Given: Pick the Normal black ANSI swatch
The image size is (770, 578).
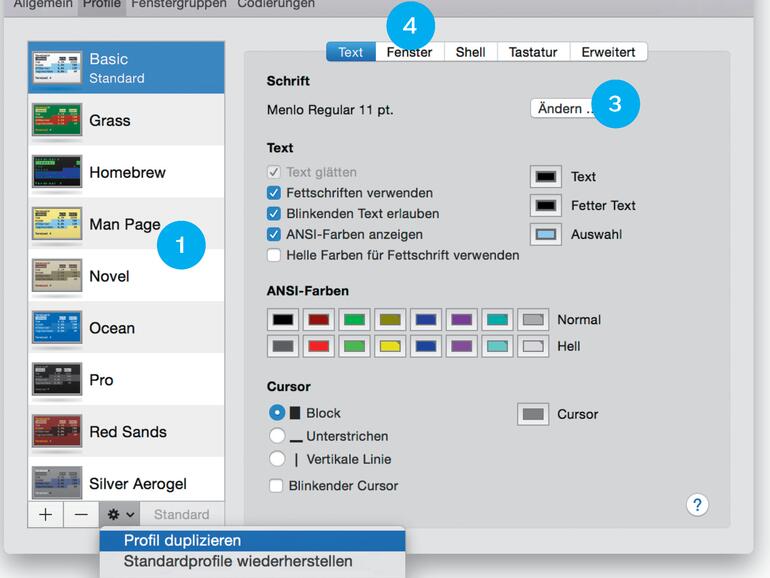Looking at the screenshot, I should pos(283,320).
